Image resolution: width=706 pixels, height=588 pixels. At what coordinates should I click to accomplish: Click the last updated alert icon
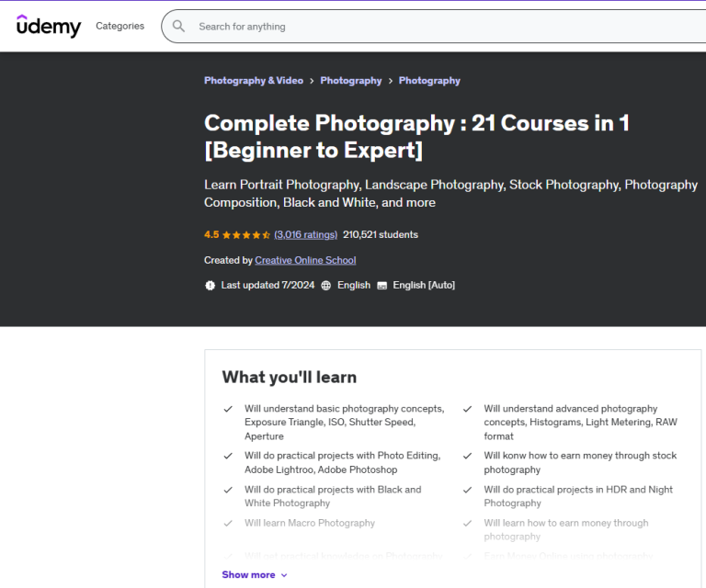pyautogui.click(x=210, y=286)
